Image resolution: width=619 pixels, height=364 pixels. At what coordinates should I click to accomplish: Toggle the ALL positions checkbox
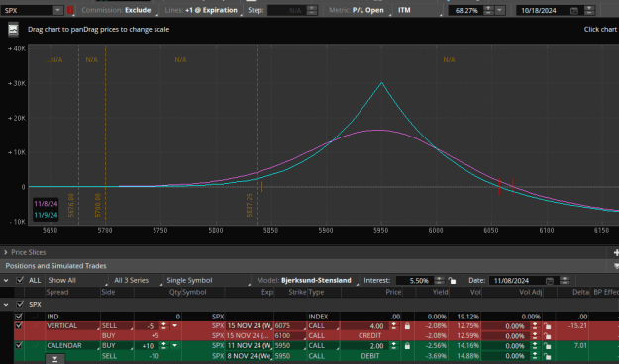pyautogui.click(x=20, y=280)
